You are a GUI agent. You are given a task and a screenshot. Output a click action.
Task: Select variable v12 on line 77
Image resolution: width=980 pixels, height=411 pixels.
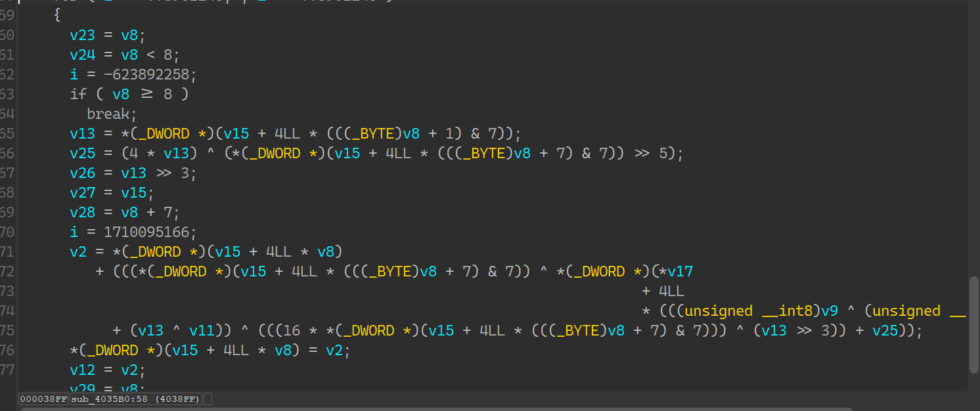pyautogui.click(x=83, y=370)
